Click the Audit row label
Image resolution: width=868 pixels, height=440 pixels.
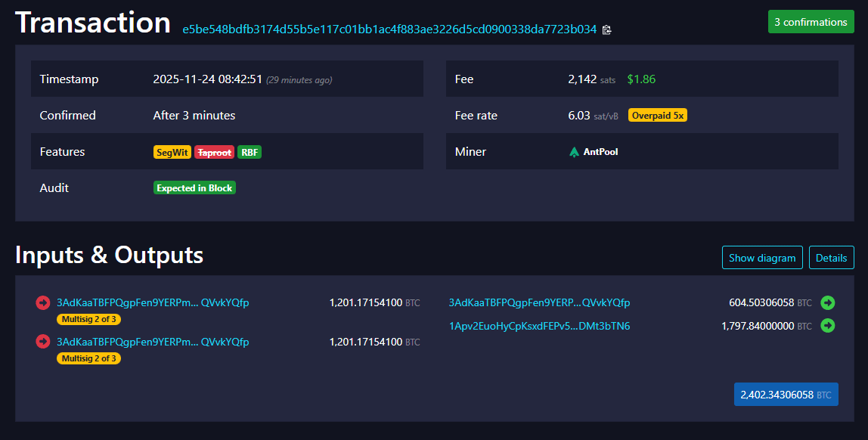54,187
